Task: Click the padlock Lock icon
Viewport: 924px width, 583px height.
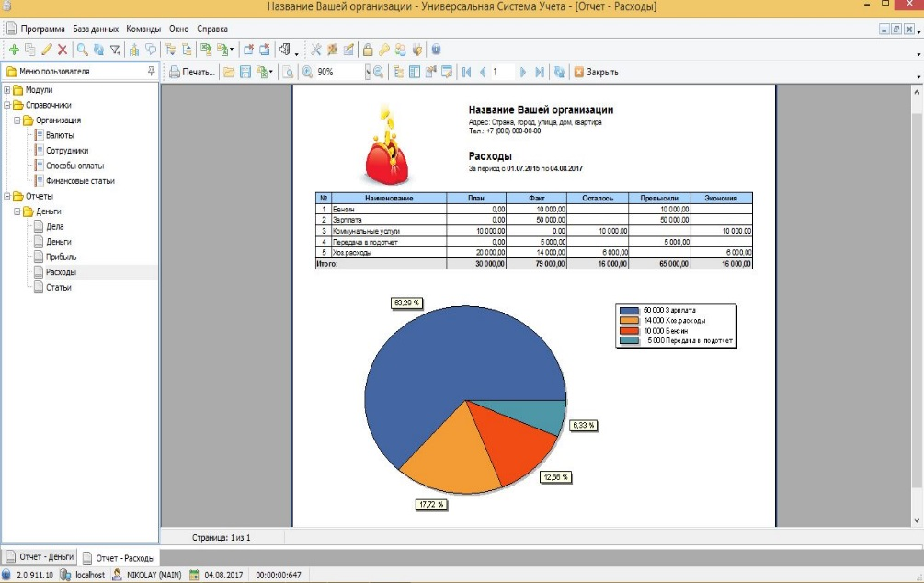Action: tap(368, 50)
